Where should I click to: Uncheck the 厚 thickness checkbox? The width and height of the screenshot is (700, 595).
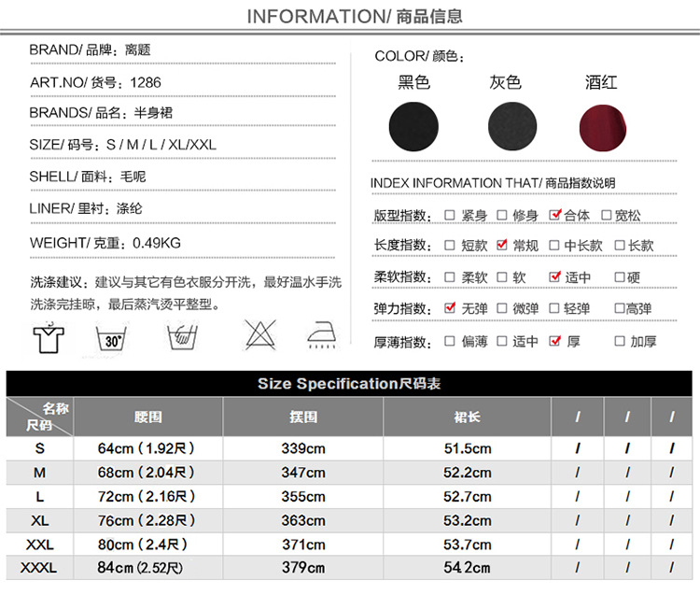(x=555, y=341)
